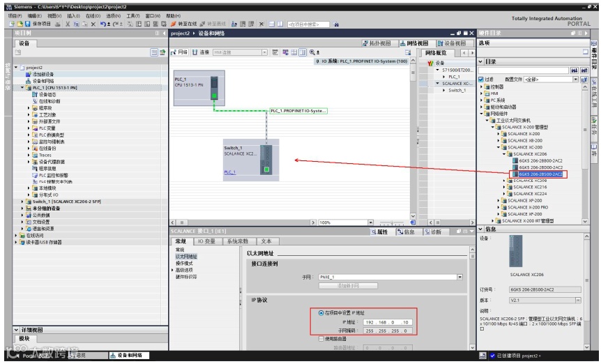Screen dimensions: 601x364
Task: Click the Cut scissors toolbar icon
Action: point(68,24)
